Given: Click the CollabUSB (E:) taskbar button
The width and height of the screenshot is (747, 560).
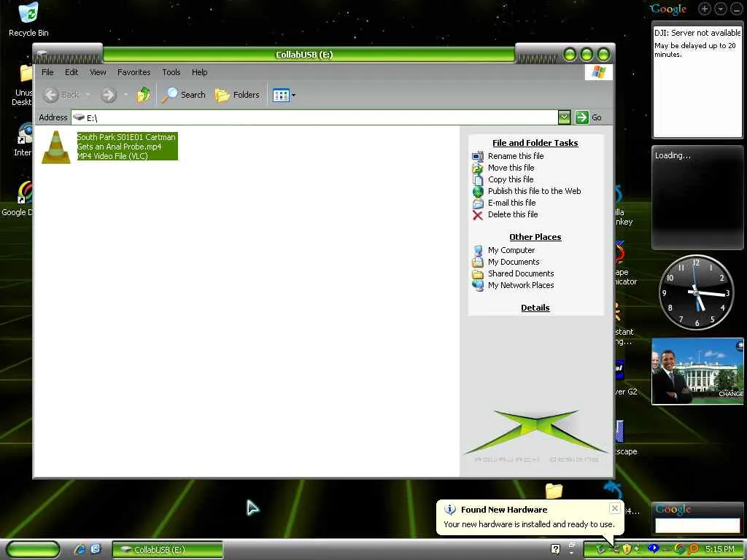Looking at the screenshot, I should tap(167, 549).
